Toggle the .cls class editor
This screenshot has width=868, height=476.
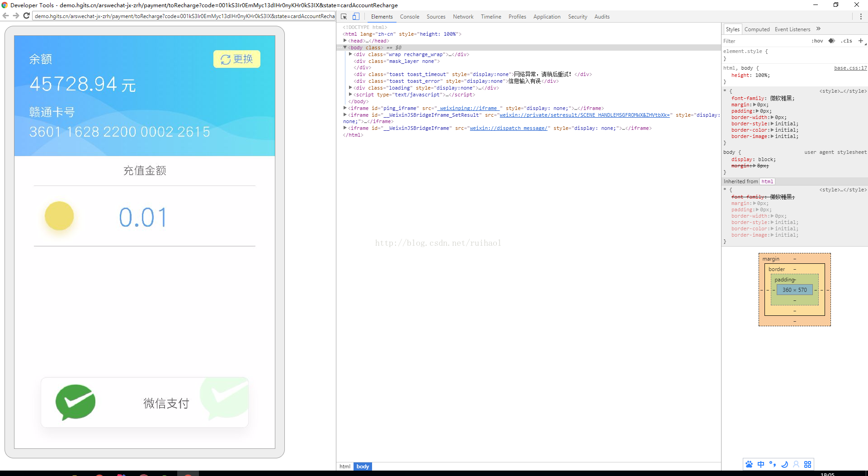click(x=847, y=41)
